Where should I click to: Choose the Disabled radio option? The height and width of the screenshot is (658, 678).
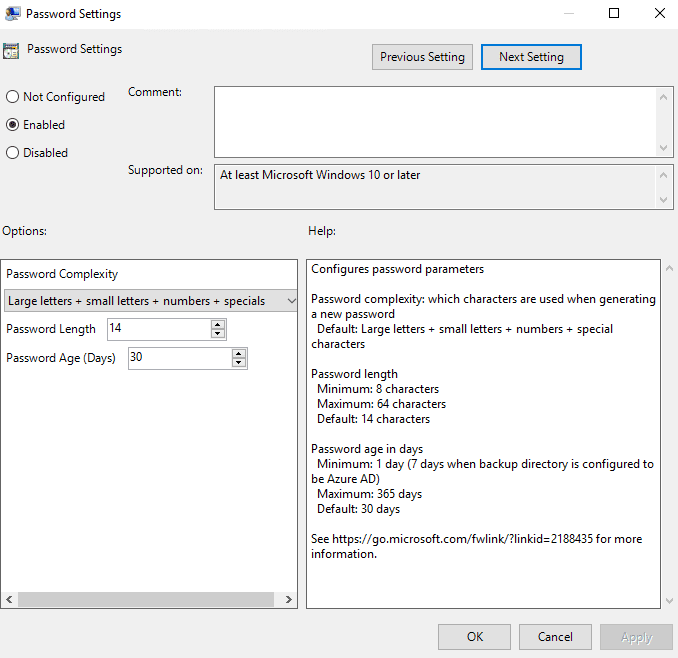13,153
